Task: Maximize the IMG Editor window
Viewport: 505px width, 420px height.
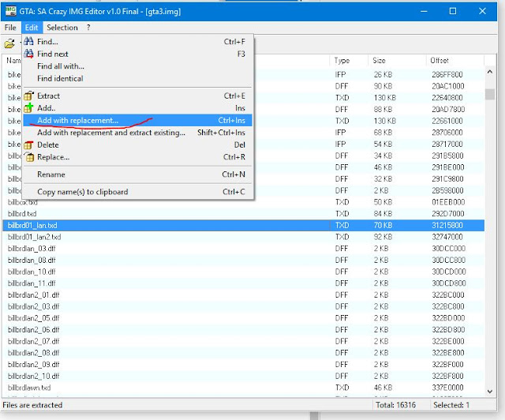Action: tap(452, 11)
